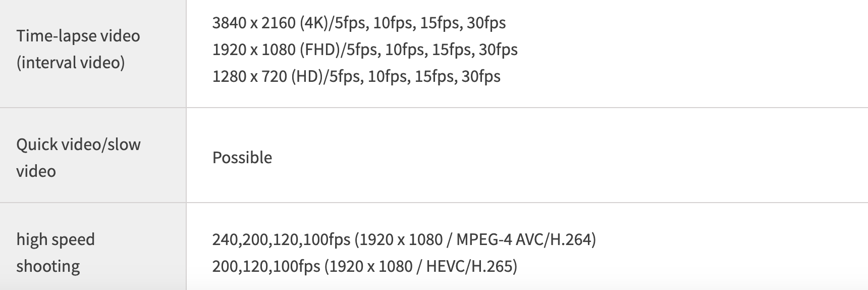
Task: Click the word "shooting" in the label
Action: pos(48,266)
